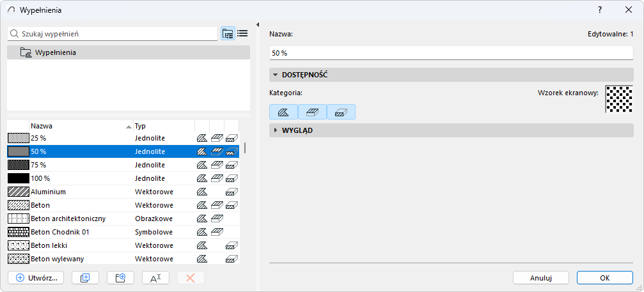
Task: Click the Symbolowe type cell
Action: pos(153,232)
